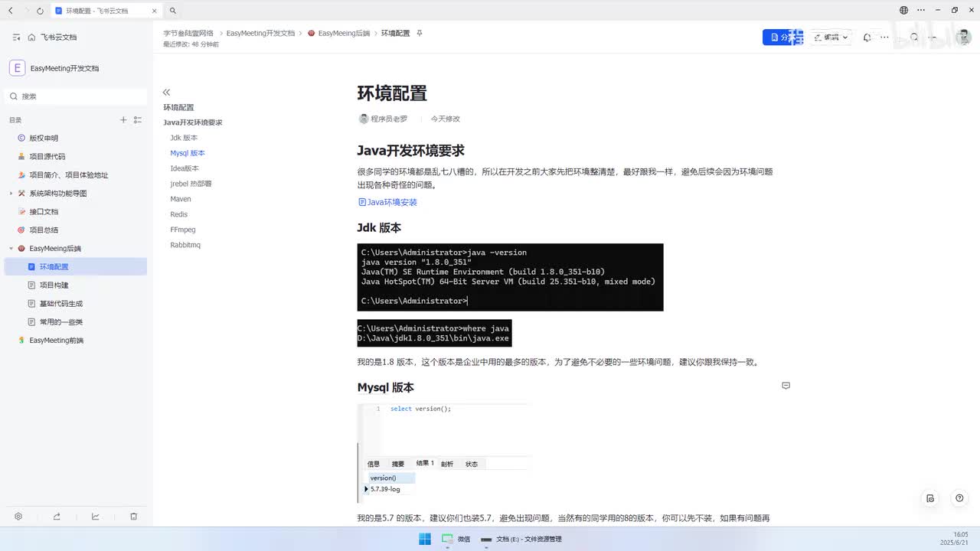The image size is (980, 551).
Task: Open the statistics chart icon at sidebar bottom
Action: pos(96,517)
